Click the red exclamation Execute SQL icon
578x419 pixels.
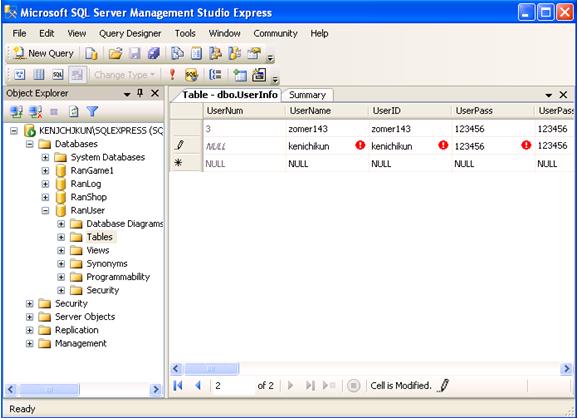click(x=172, y=75)
